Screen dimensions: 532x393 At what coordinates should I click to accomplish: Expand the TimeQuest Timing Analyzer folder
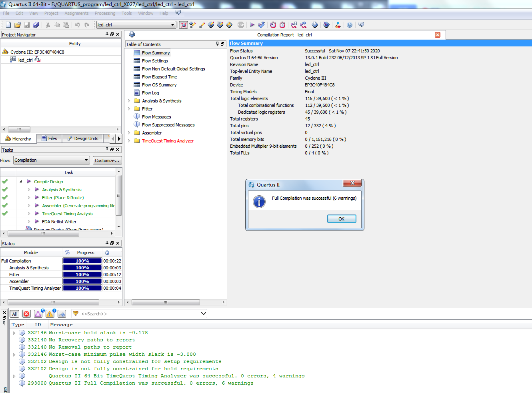click(x=129, y=141)
